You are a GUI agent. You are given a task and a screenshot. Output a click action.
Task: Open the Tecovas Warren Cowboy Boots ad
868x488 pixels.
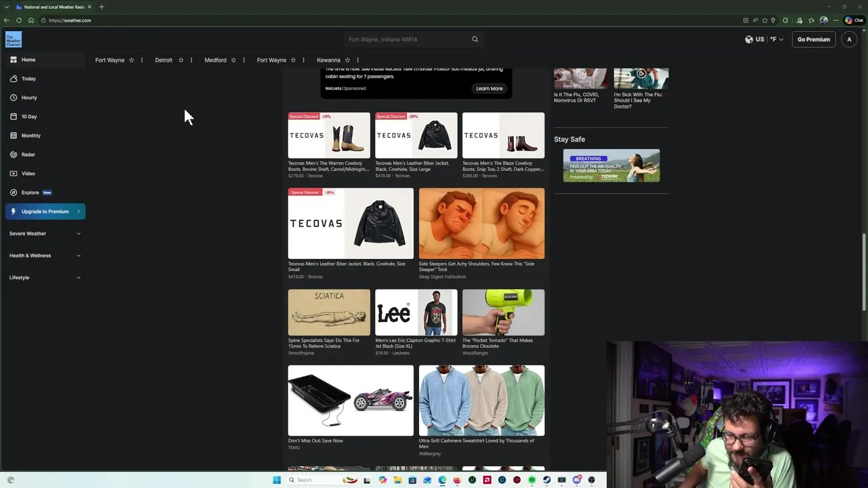coord(329,146)
